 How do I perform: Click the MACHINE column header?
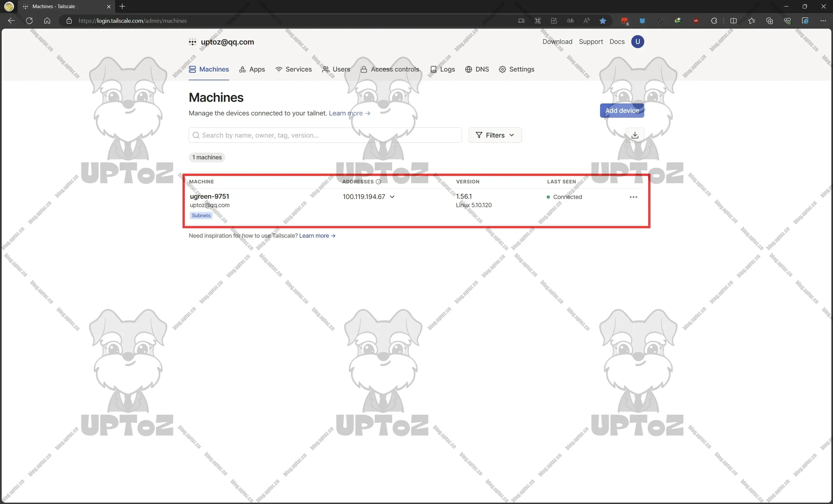coord(201,182)
